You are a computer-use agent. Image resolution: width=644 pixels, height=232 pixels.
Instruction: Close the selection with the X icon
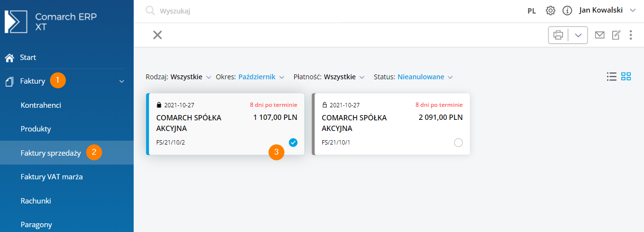pos(157,35)
